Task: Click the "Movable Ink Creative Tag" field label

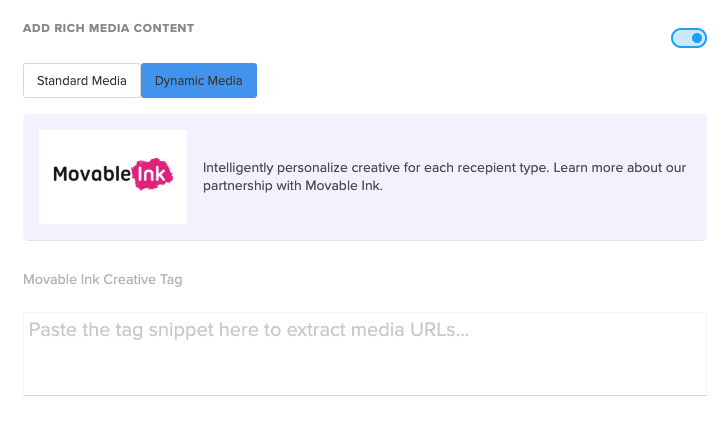Action: pyautogui.click(x=102, y=280)
